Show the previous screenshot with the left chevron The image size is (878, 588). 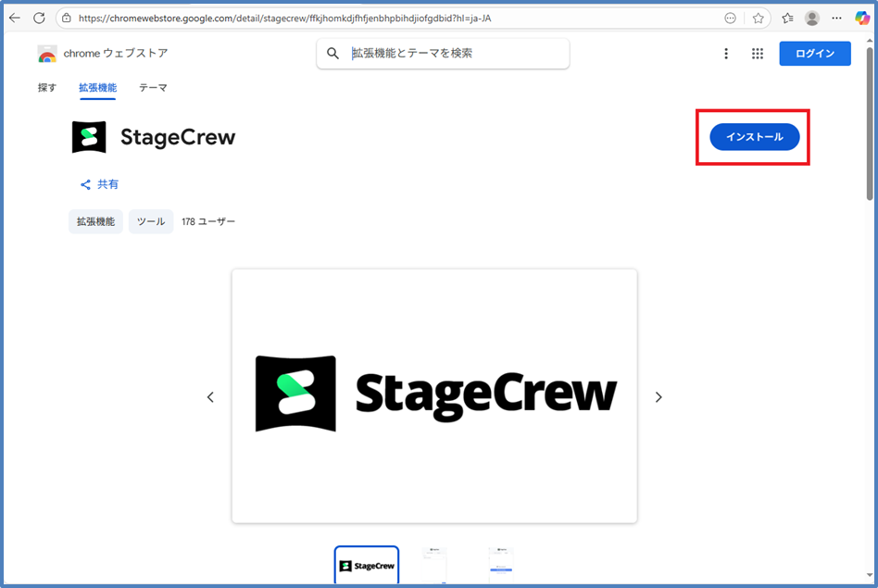point(210,397)
